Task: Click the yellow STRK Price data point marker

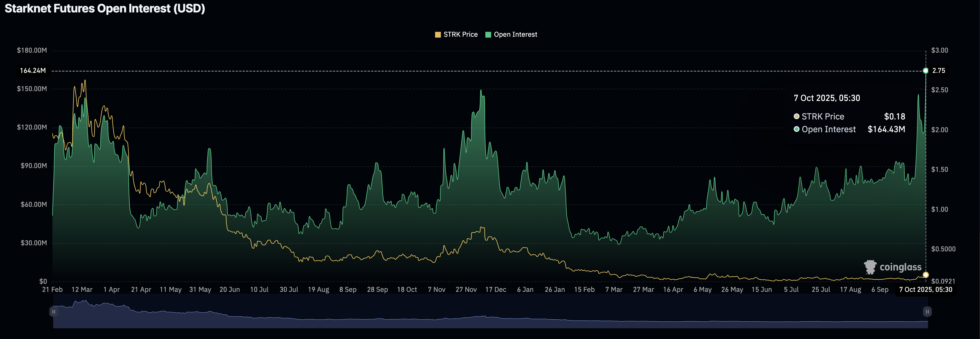Action: [926, 275]
